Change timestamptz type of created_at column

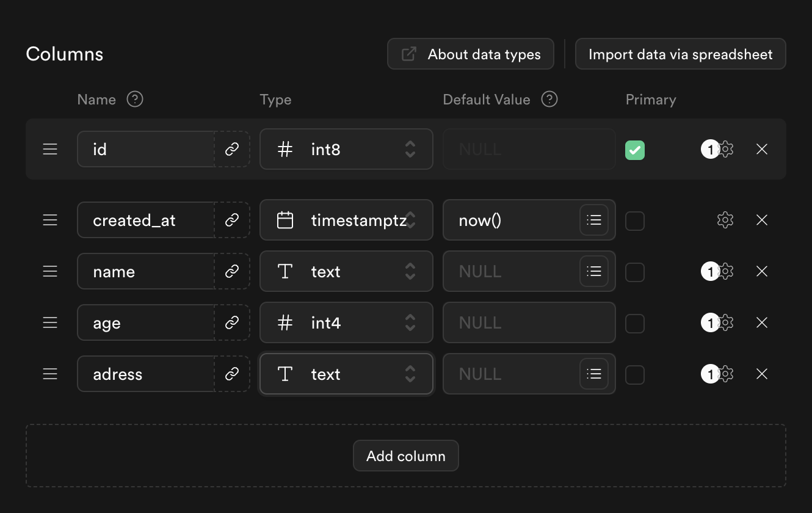346,220
